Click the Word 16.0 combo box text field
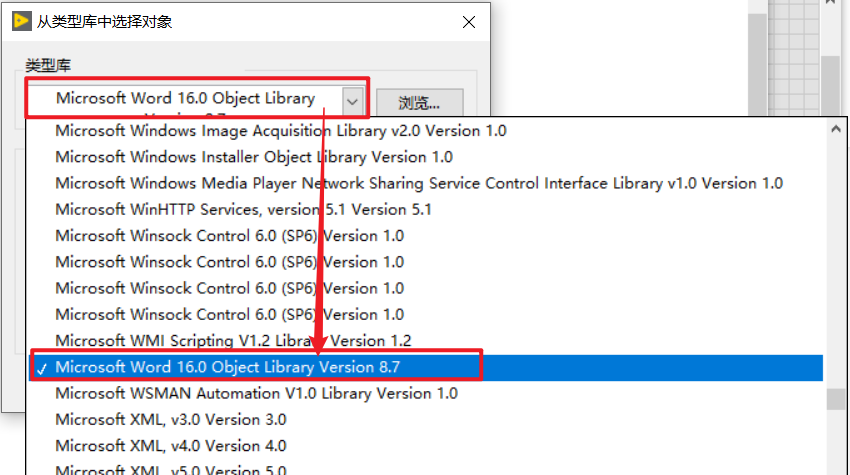This screenshot has width=850, height=475. point(185,100)
